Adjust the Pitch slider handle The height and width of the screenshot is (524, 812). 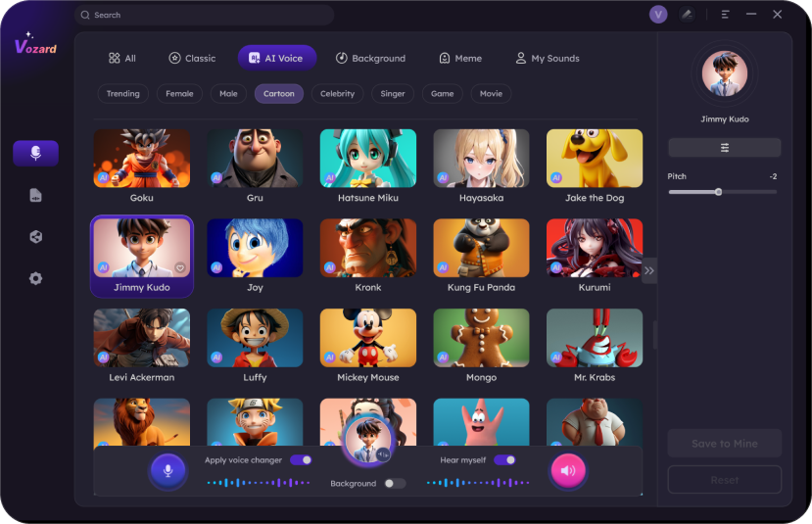click(718, 192)
